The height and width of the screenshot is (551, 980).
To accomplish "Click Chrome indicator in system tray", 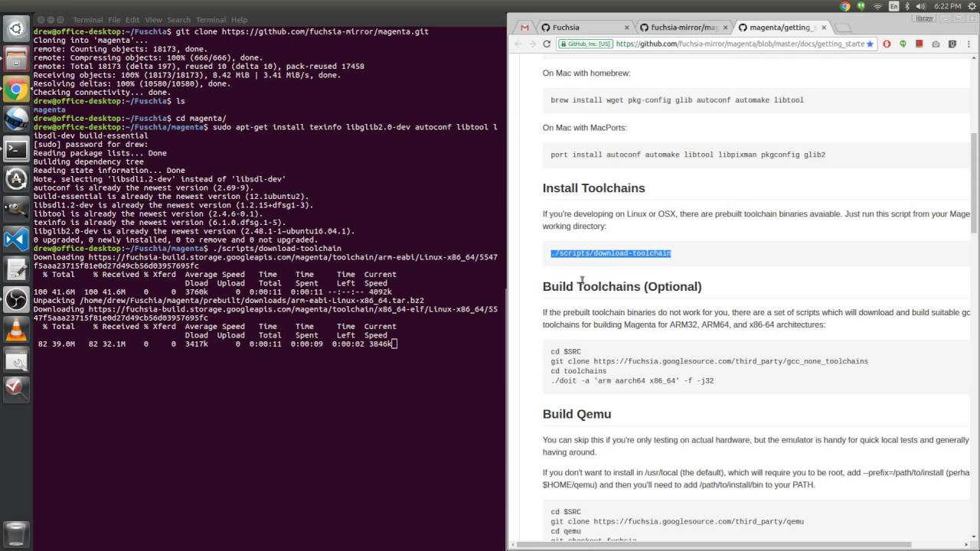I will coord(845,6).
